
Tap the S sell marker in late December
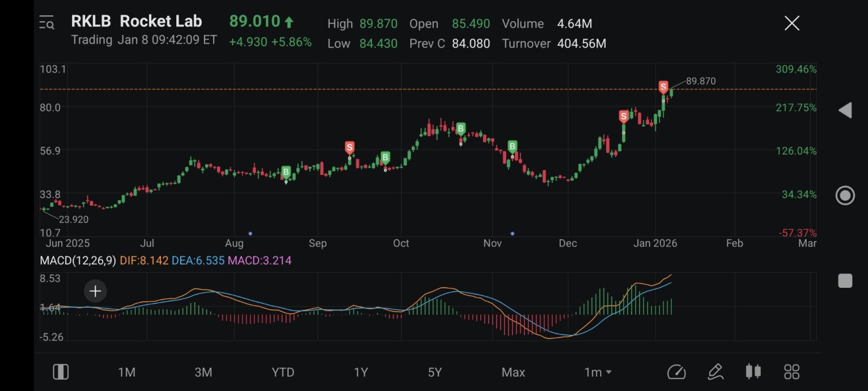624,116
